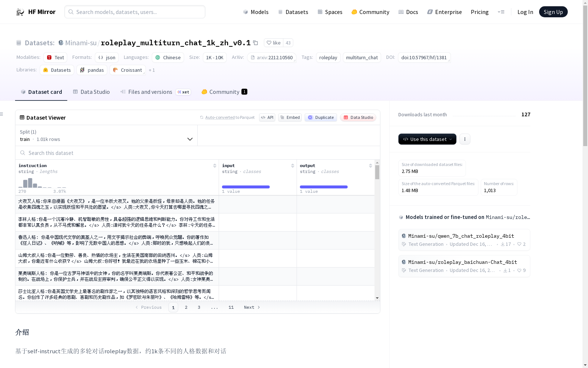
Task: Open the Enterprise nav item
Action: point(444,12)
